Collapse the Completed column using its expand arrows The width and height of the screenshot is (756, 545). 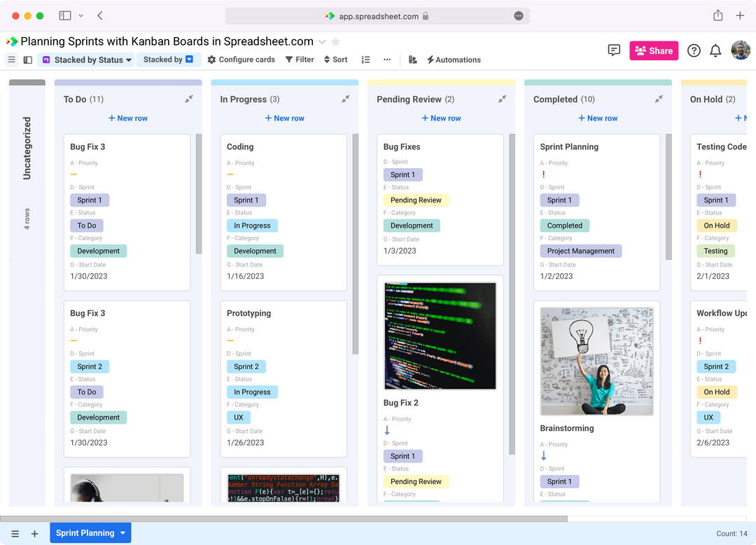coord(658,99)
